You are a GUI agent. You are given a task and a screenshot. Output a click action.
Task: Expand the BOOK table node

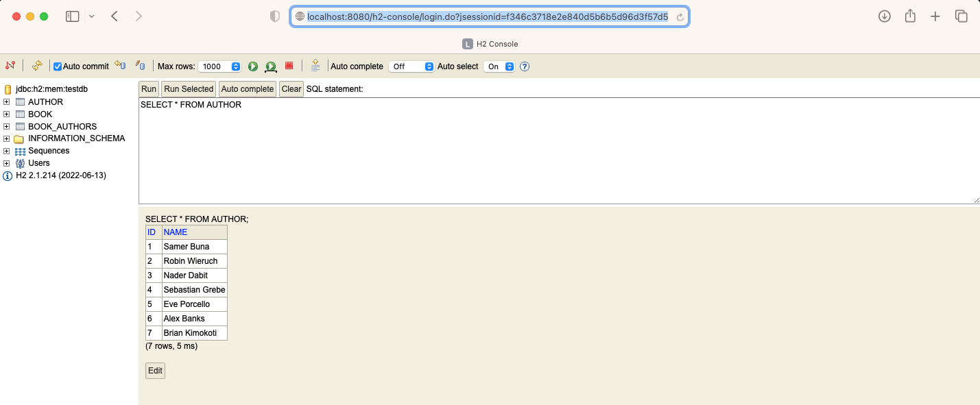[7, 114]
